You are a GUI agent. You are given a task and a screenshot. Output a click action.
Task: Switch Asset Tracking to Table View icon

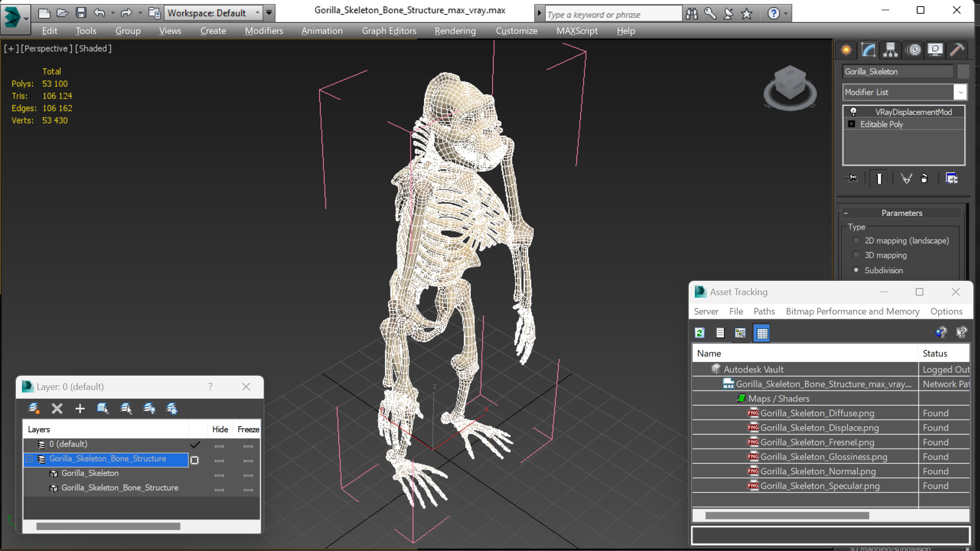[x=762, y=333]
